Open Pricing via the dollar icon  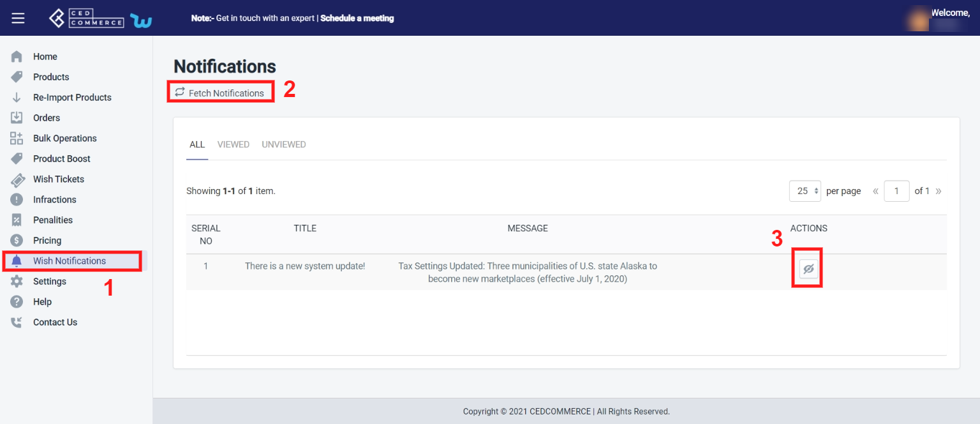pyautogui.click(x=17, y=240)
